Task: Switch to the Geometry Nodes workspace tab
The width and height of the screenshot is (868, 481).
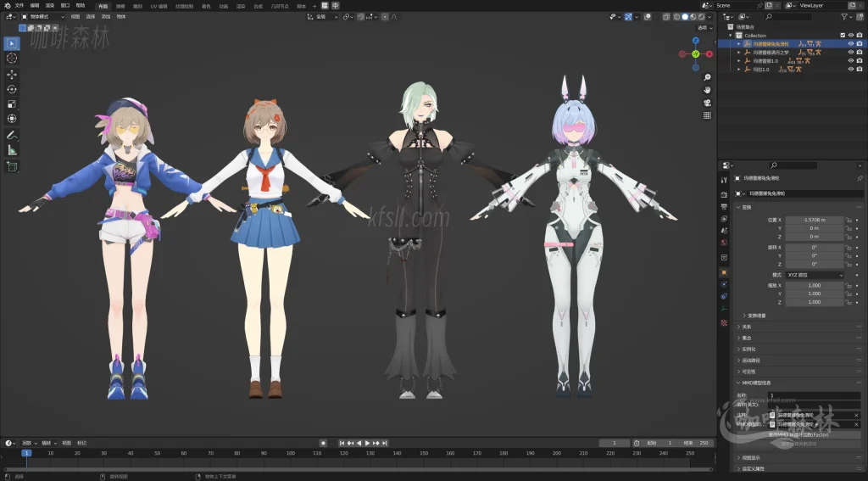Action: click(280, 6)
